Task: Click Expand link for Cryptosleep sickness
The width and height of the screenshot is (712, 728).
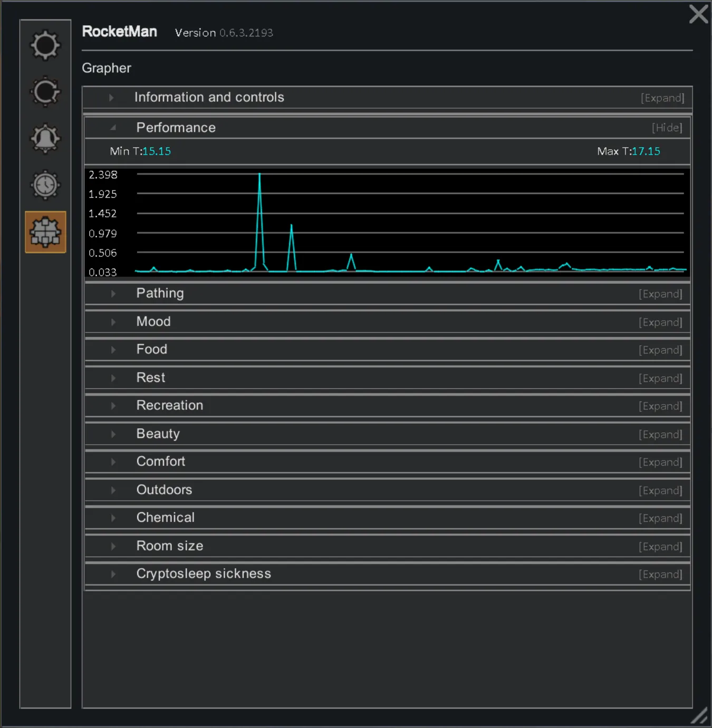Action: pos(660,574)
